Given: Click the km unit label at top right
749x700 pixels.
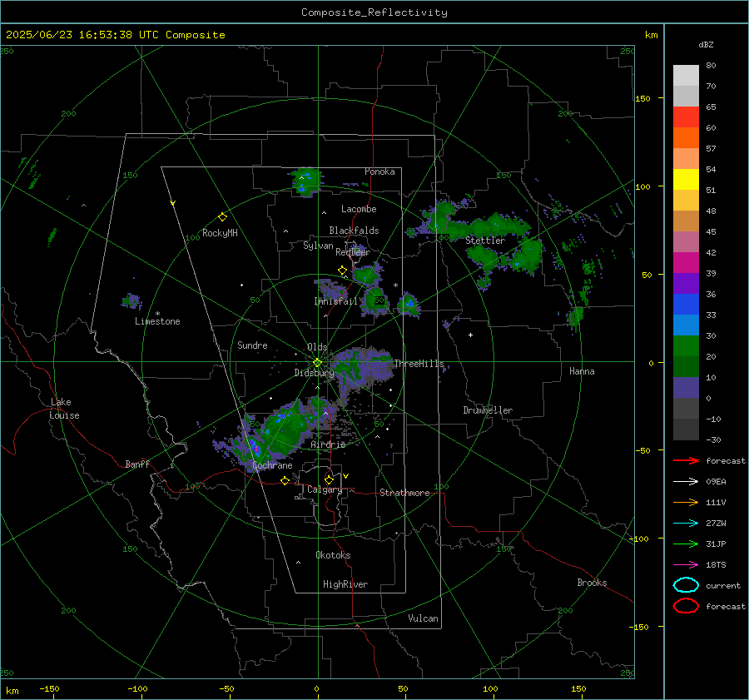Looking at the screenshot, I should [651, 35].
